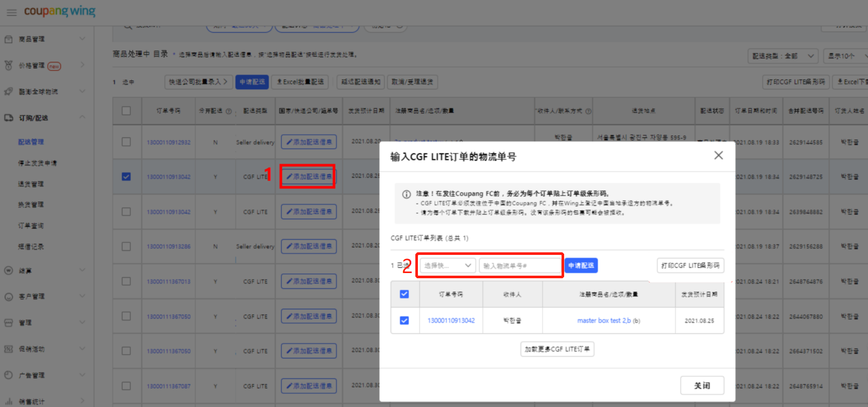Click the 销售统计 bar-chart icon
The width and height of the screenshot is (868, 407).
(x=8, y=401)
